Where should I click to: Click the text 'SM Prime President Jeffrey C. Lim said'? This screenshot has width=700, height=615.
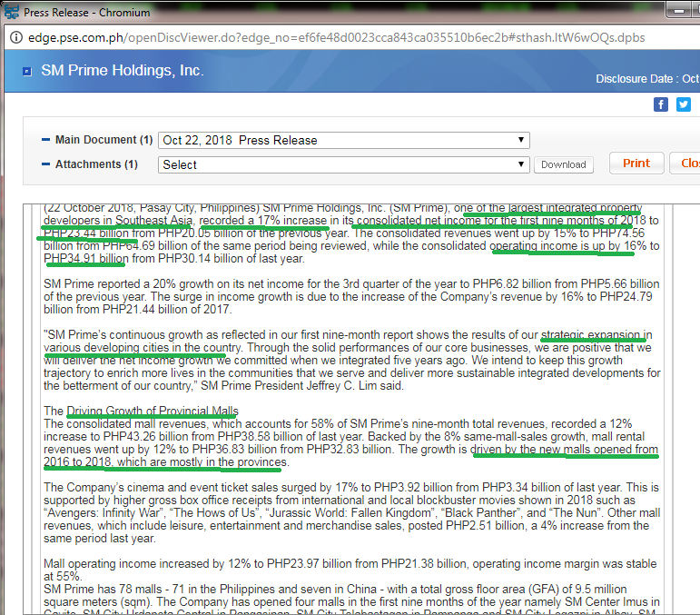(x=301, y=386)
